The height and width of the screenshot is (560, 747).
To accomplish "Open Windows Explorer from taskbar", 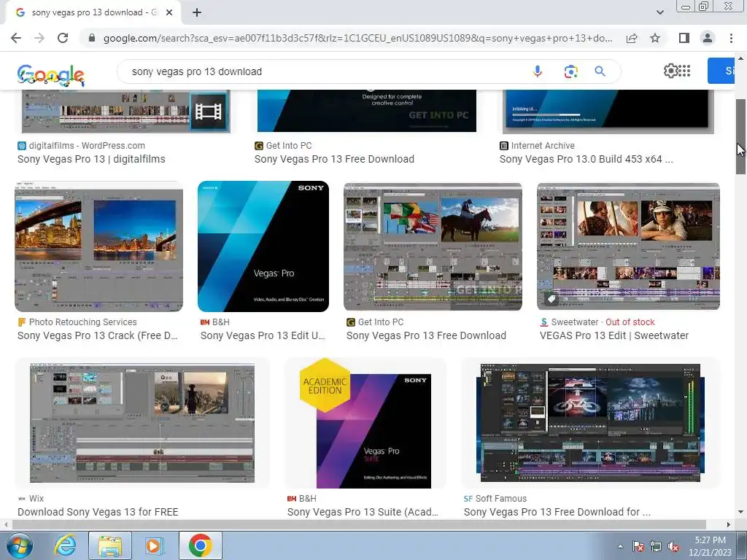I will pos(110,545).
